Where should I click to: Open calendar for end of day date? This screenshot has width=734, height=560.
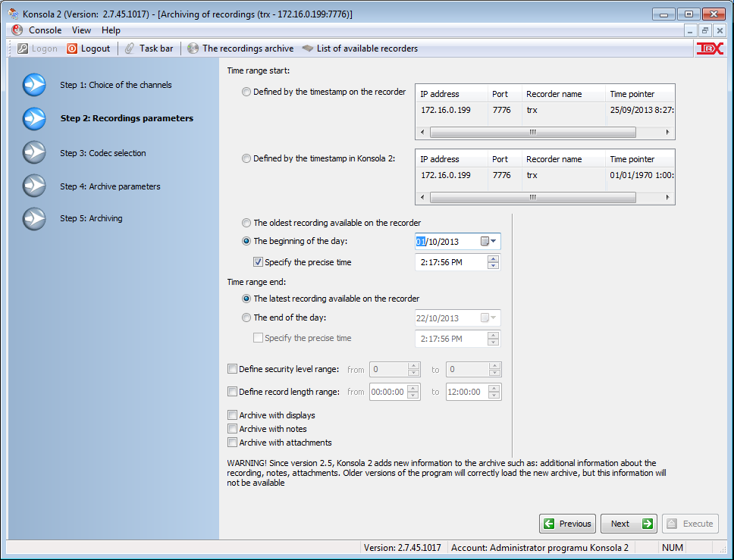[x=489, y=318]
